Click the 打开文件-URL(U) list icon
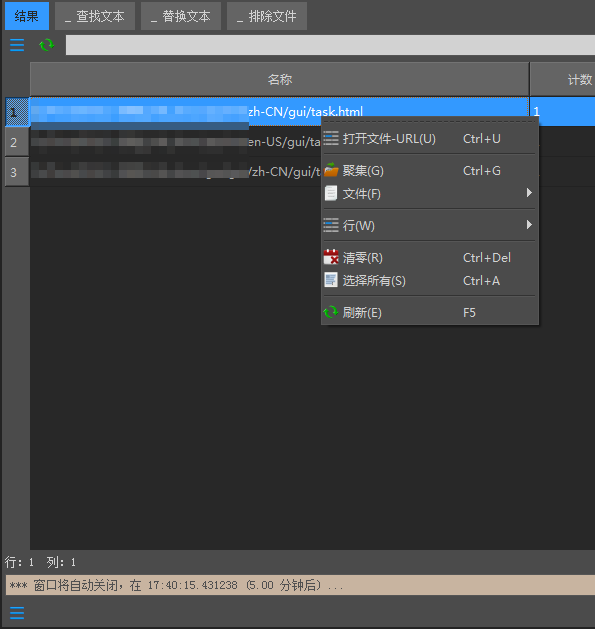 coord(331,139)
